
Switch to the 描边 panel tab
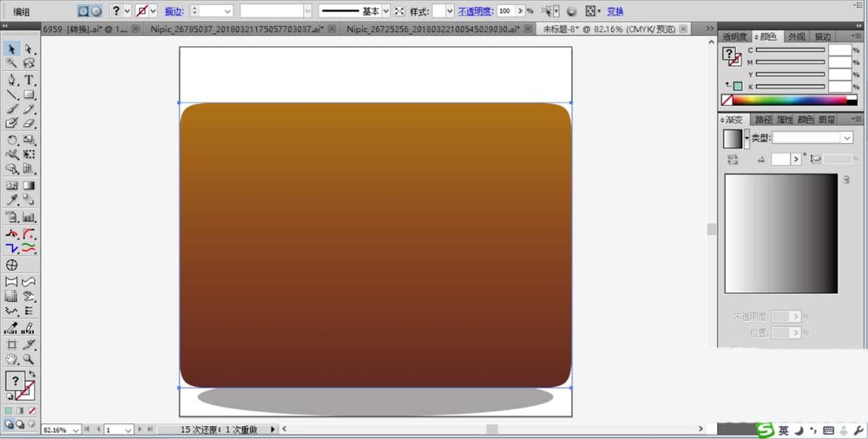point(822,36)
